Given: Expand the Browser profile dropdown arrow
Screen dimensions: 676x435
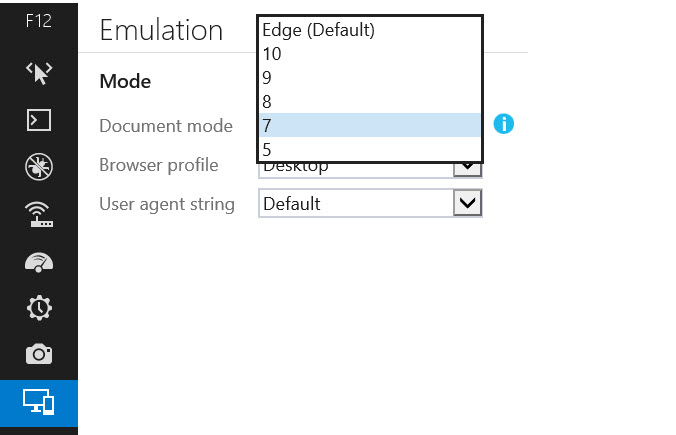Looking at the screenshot, I should pos(467,169).
